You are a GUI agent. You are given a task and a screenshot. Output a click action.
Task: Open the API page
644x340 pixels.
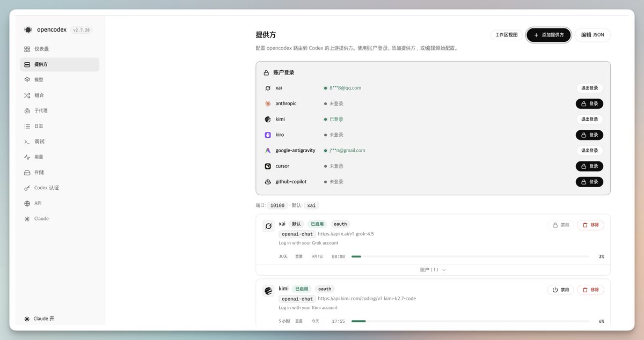click(60, 204)
